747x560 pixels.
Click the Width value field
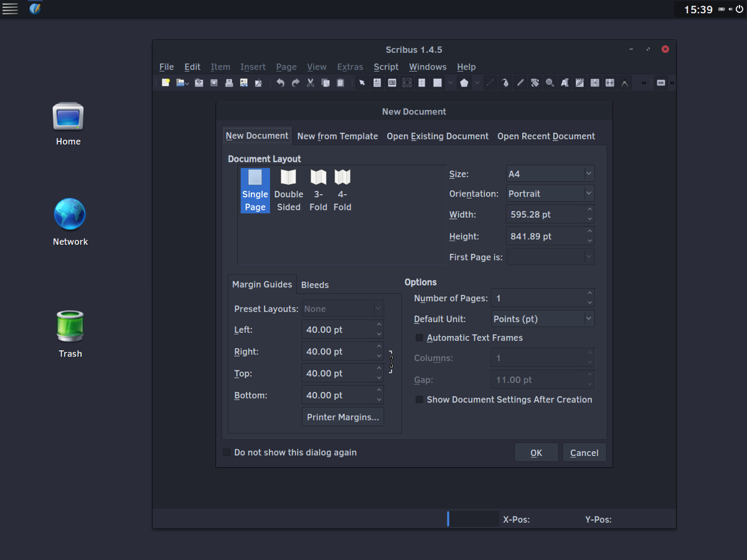[550, 214]
